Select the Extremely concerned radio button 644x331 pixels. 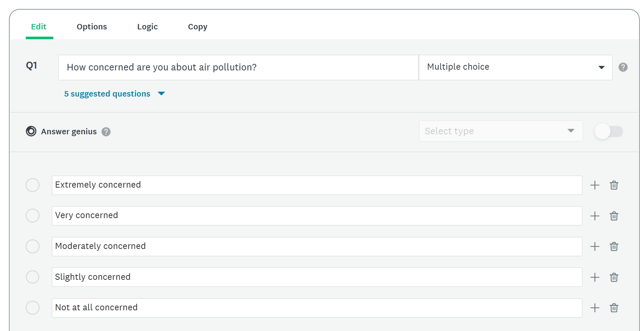[x=33, y=185]
